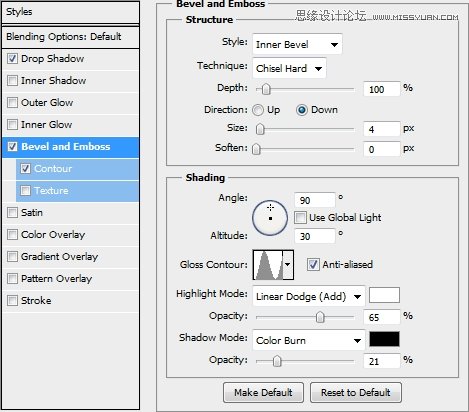Select the Contour sub-item row
This screenshot has width=469, height=412.
[x=77, y=169]
